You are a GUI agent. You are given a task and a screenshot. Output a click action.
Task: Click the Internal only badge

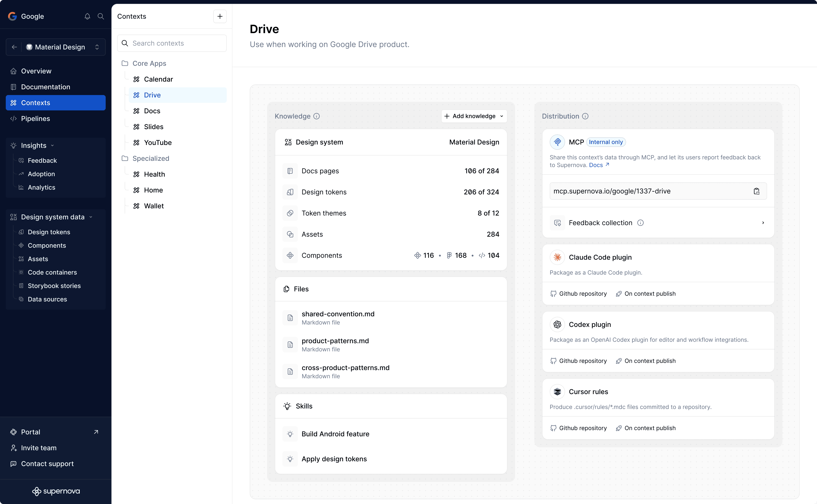click(x=606, y=142)
